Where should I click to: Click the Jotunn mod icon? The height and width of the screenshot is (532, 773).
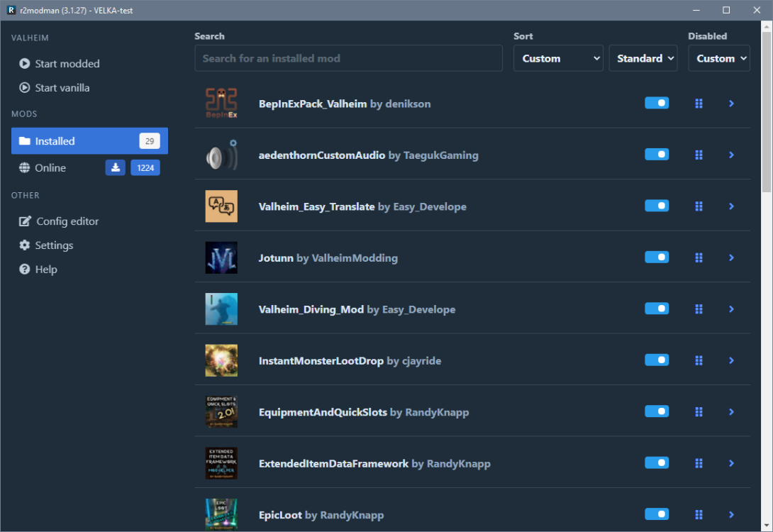(221, 257)
